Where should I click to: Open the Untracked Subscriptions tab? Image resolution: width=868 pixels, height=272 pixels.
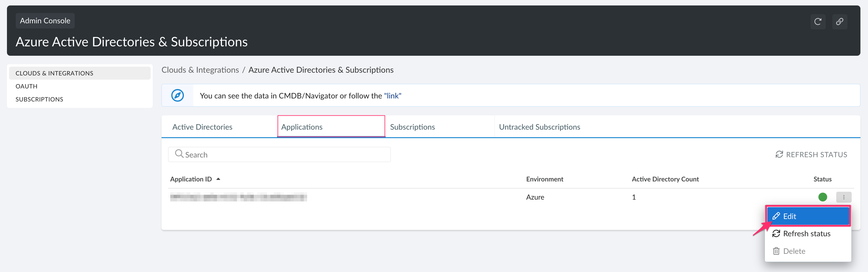point(539,127)
